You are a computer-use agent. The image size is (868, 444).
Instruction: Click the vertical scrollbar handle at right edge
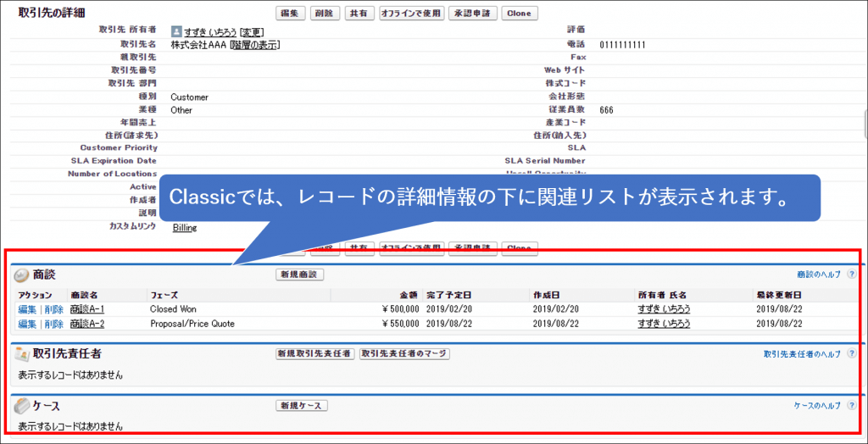tap(865, 124)
